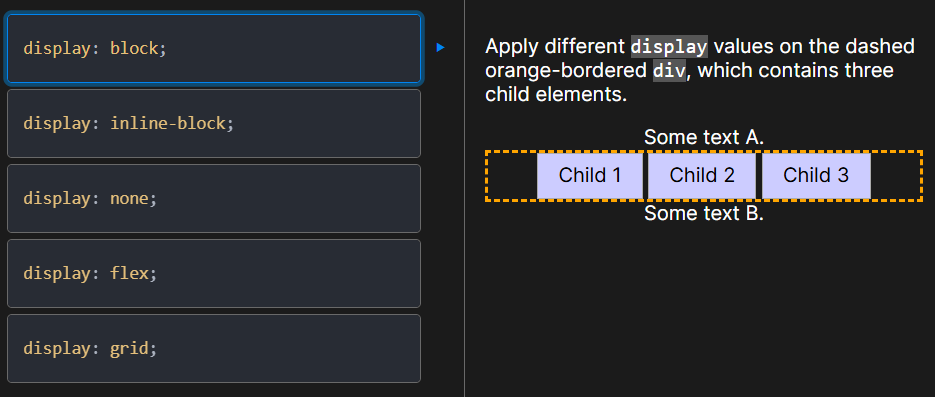Switch to the "display: grid;" choice
The image size is (935, 397).
pyautogui.click(x=213, y=349)
